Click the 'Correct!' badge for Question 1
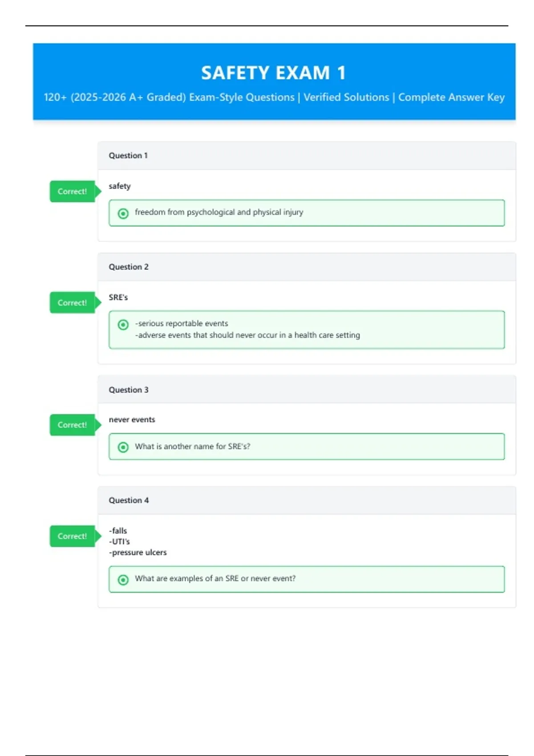The image size is (534, 756). [73, 192]
